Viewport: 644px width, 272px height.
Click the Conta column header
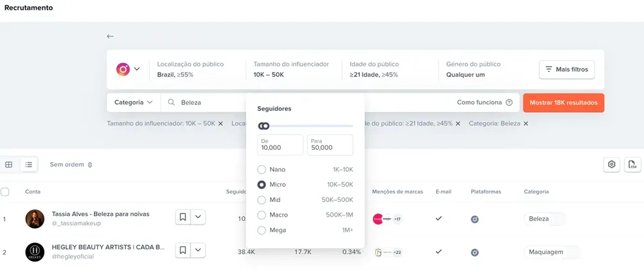click(33, 192)
